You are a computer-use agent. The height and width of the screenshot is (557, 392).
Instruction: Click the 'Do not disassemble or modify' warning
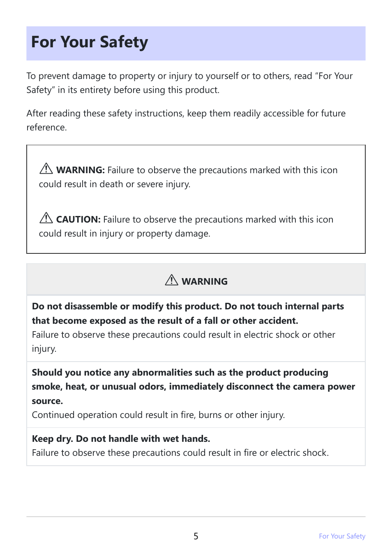[188, 313]
